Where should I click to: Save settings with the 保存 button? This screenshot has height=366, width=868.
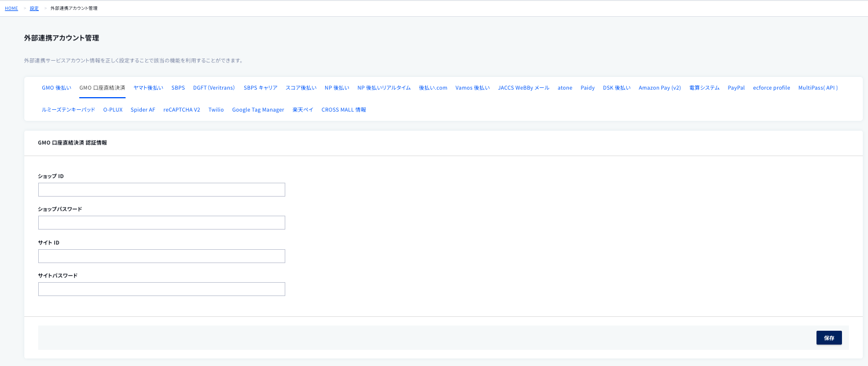click(829, 338)
